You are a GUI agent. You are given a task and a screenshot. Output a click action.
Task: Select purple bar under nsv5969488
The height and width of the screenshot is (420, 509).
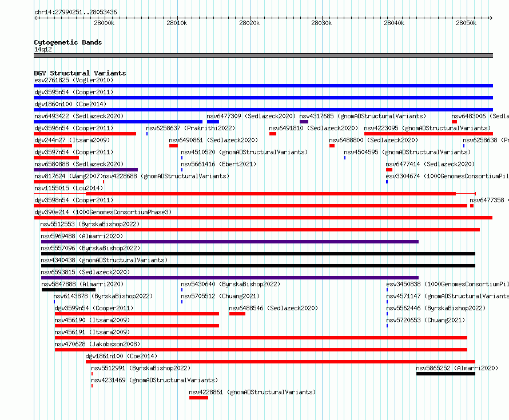tap(230, 242)
